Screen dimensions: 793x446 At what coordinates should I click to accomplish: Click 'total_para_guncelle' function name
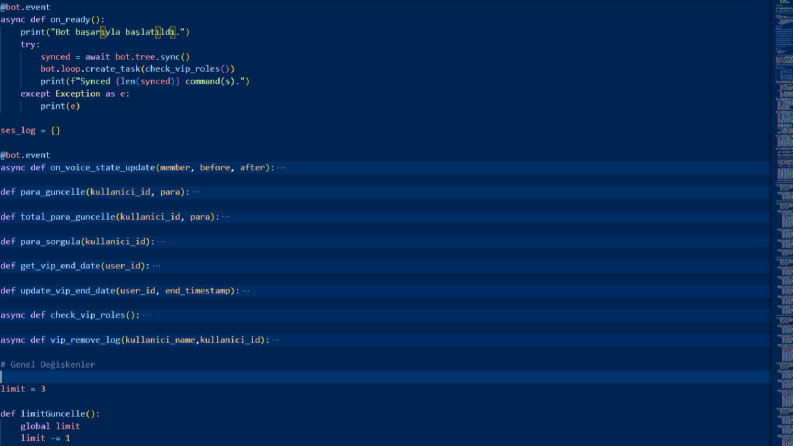68,217
